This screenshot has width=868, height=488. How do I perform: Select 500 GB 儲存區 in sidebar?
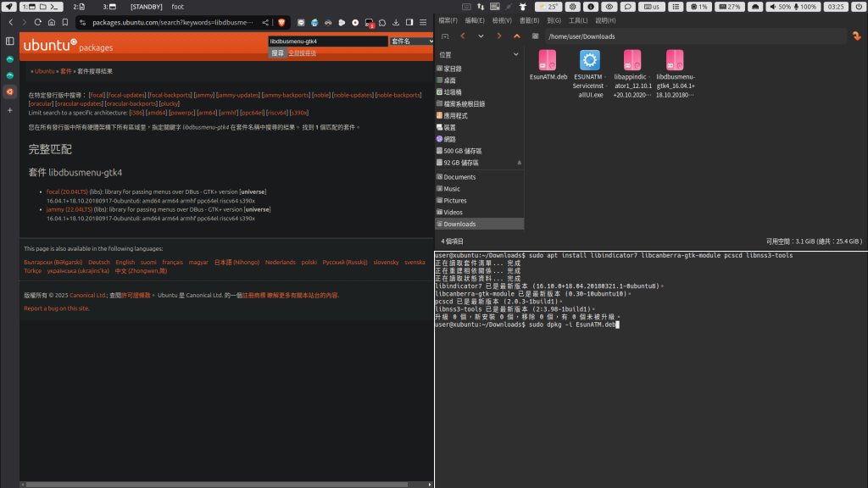coord(462,151)
